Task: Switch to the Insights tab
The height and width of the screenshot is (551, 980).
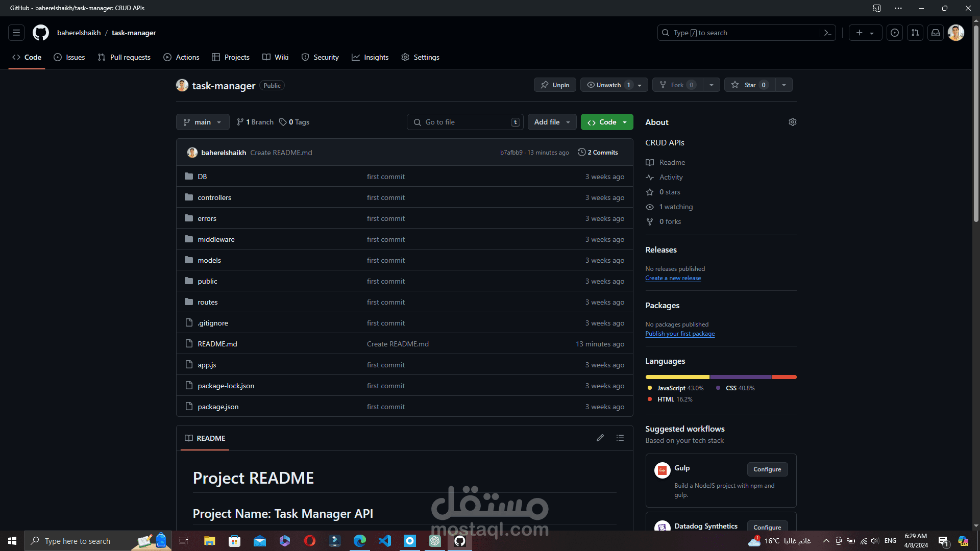Action: click(x=370, y=57)
